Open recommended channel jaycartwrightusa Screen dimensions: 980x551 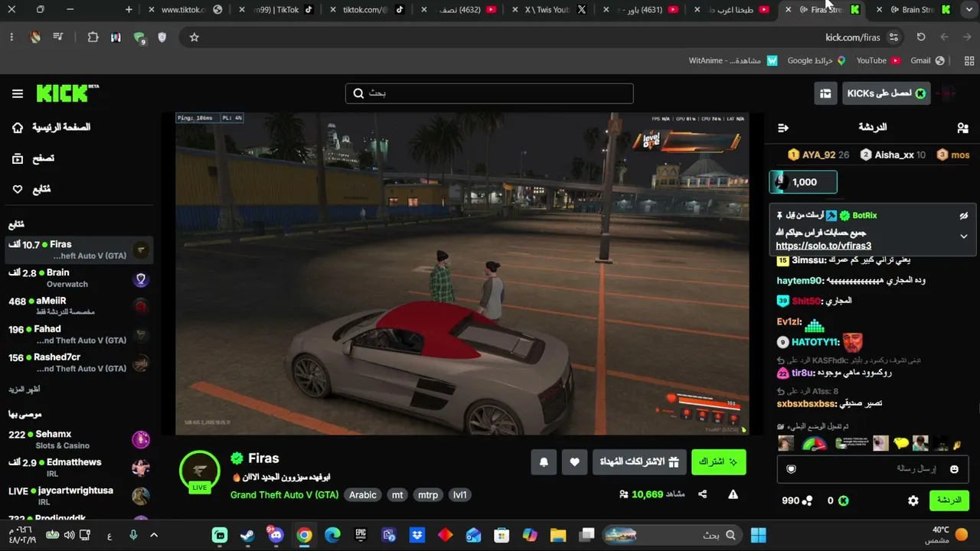pos(79,496)
